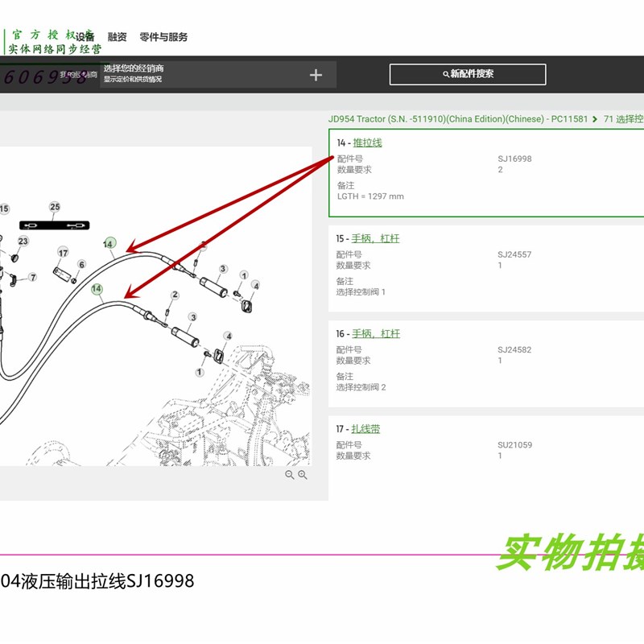The width and height of the screenshot is (644, 644).
Task: Open the 融资 menu
Action: coord(117,37)
